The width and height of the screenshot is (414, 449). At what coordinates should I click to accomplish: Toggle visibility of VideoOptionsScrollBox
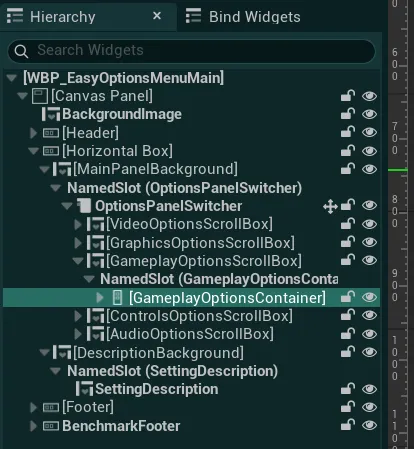[x=369, y=224]
